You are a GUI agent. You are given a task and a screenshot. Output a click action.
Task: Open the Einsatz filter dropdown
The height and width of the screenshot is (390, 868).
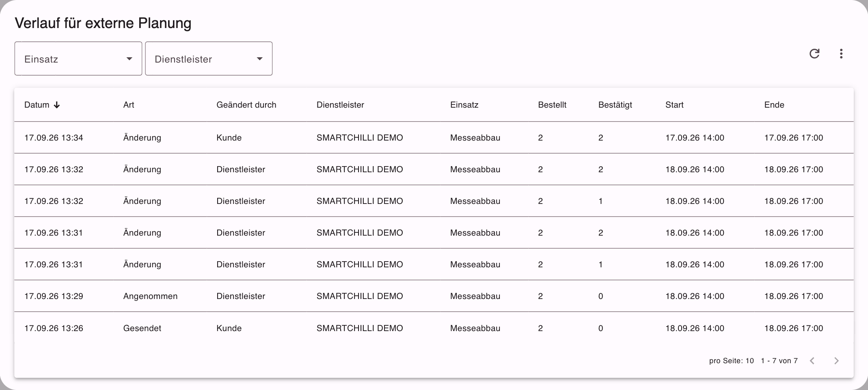[78, 58]
